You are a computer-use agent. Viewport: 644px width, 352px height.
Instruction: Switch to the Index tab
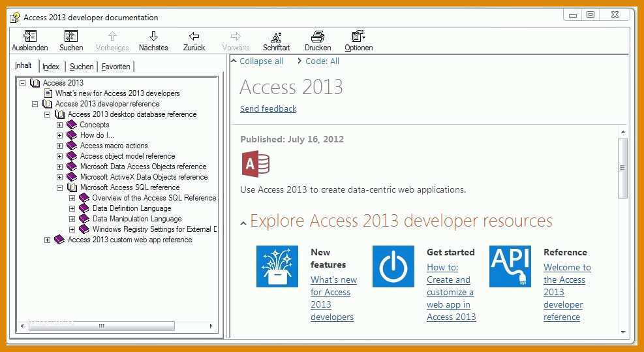click(51, 66)
